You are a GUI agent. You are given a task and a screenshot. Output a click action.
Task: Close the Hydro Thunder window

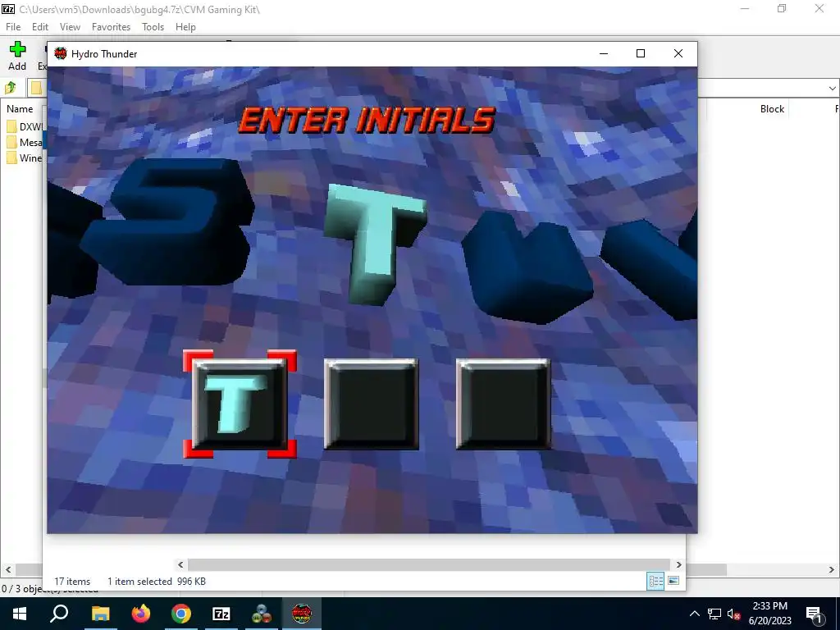tap(678, 53)
